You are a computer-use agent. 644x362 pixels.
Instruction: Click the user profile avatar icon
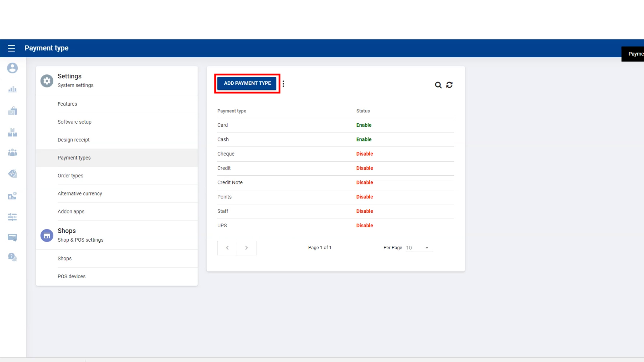pyautogui.click(x=12, y=68)
